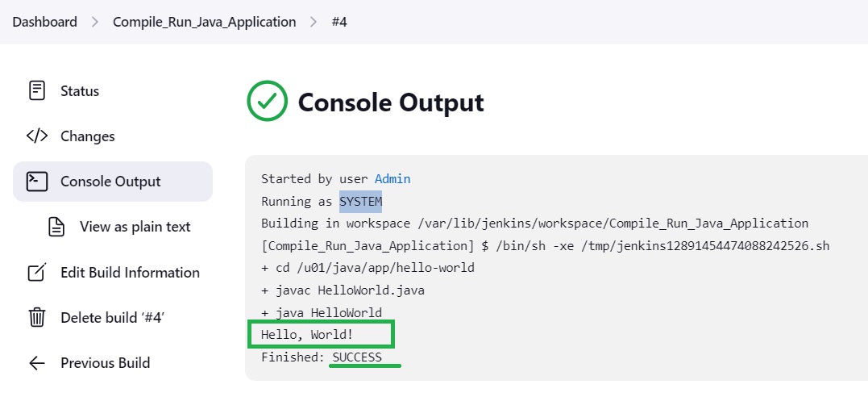
Task: Click the Console Output terminal icon
Action: pos(36,181)
